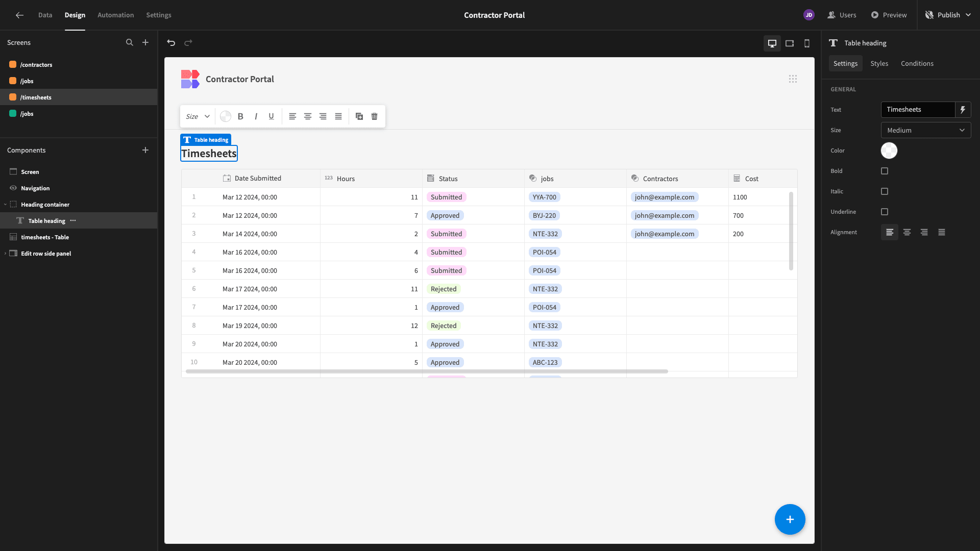Open the Size dropdown in text toolbar
The width and height of the screenshot is (980, 551).
coord(197,116)
